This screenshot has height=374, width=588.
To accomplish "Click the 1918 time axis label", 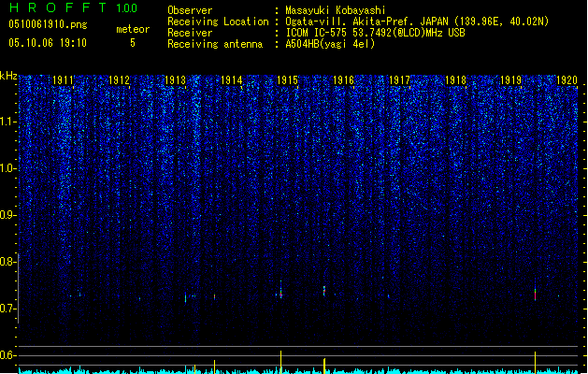I will point(455,80).
